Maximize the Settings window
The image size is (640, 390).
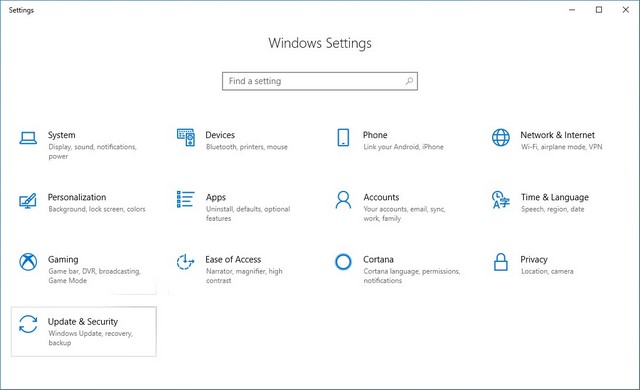(599, 10)
